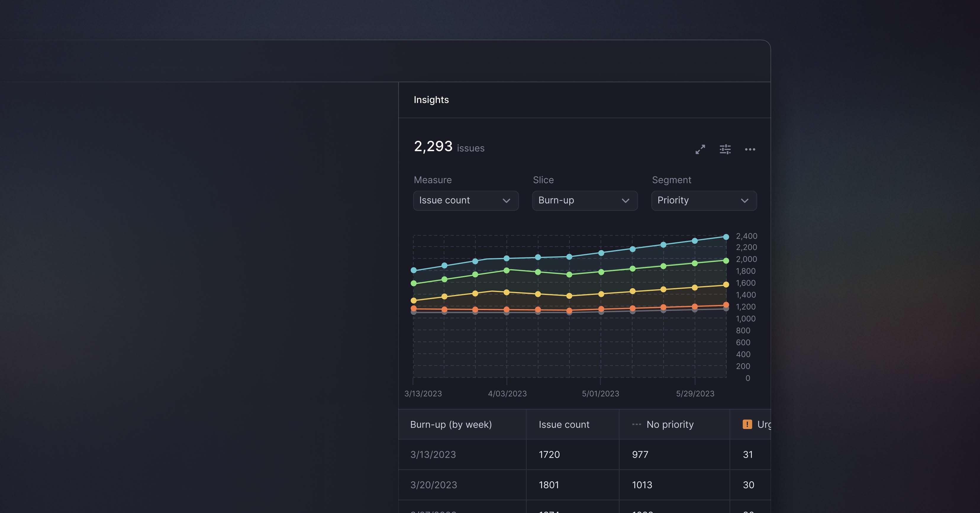
Task: Click the No priority column header
Action: [x=670, y=425]
